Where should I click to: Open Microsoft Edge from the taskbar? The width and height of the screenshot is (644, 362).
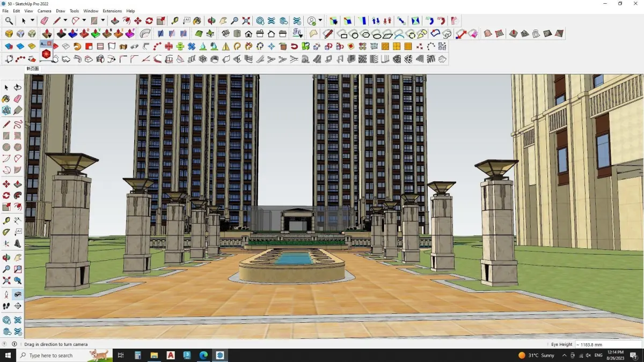(x=203, y=355)
